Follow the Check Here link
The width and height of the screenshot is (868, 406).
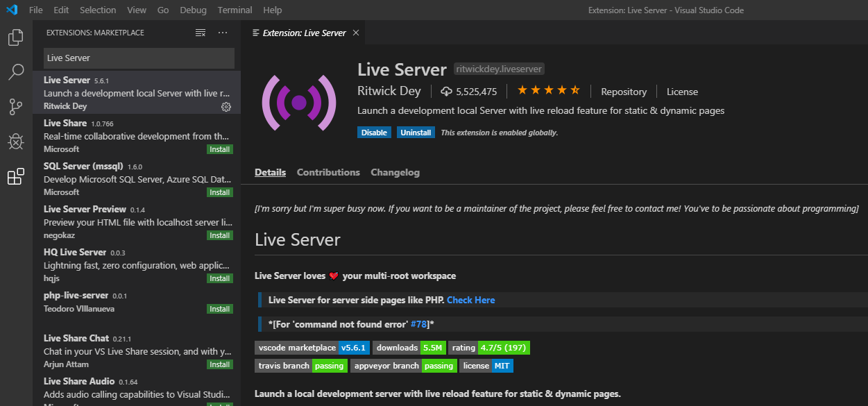tap(471, 300)
